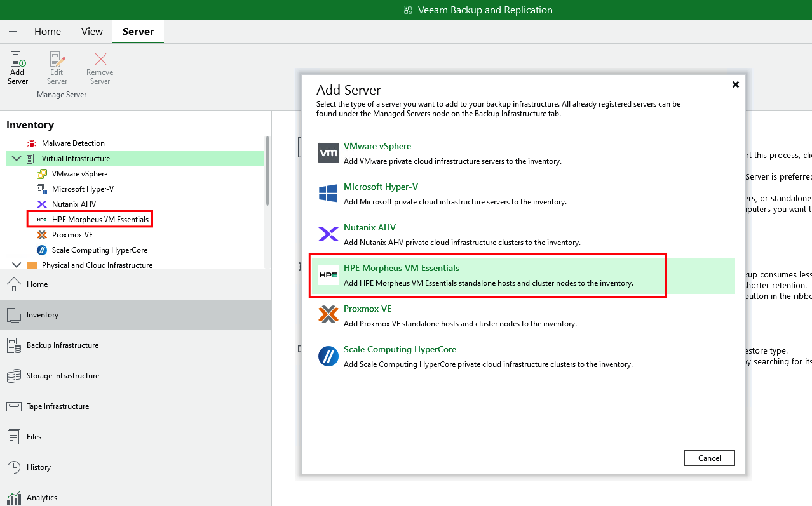Select the Malware Detection bug icon

pos(32,143)
